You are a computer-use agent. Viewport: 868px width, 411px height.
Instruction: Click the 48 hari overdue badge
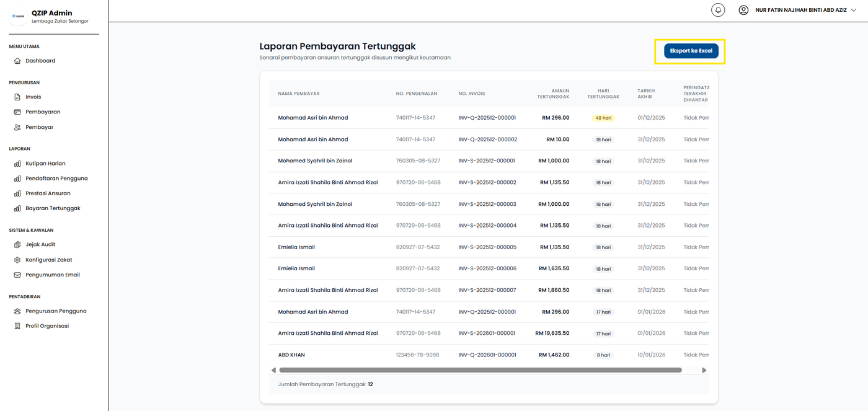[x=603, y=118]
